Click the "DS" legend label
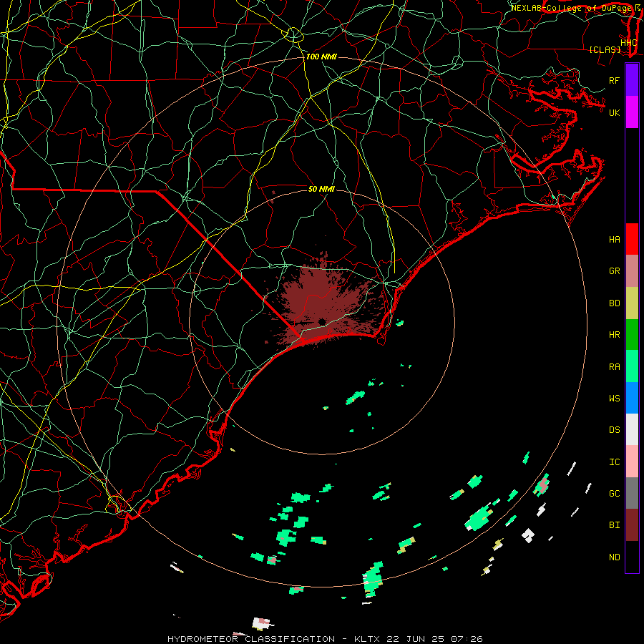 tap(614, 430)
